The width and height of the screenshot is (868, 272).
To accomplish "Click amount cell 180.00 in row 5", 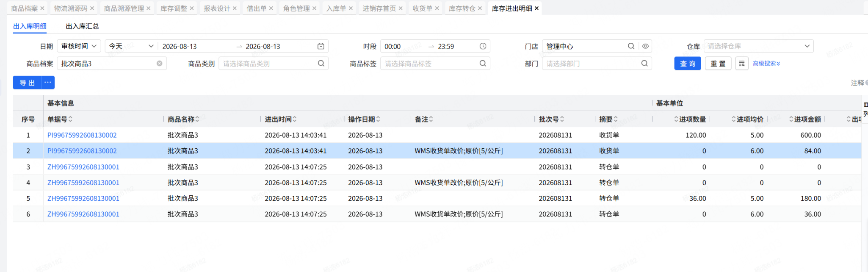I will click(x=810, y=198).
